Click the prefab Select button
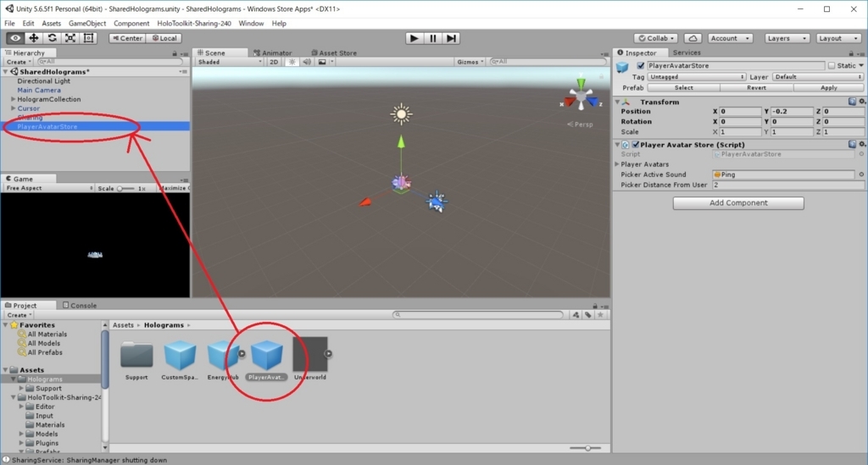 click(683, 88)
